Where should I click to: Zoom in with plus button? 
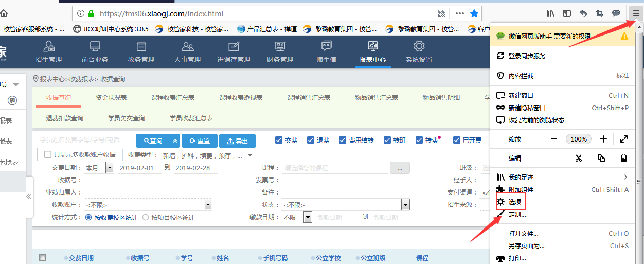pos(603,139)
